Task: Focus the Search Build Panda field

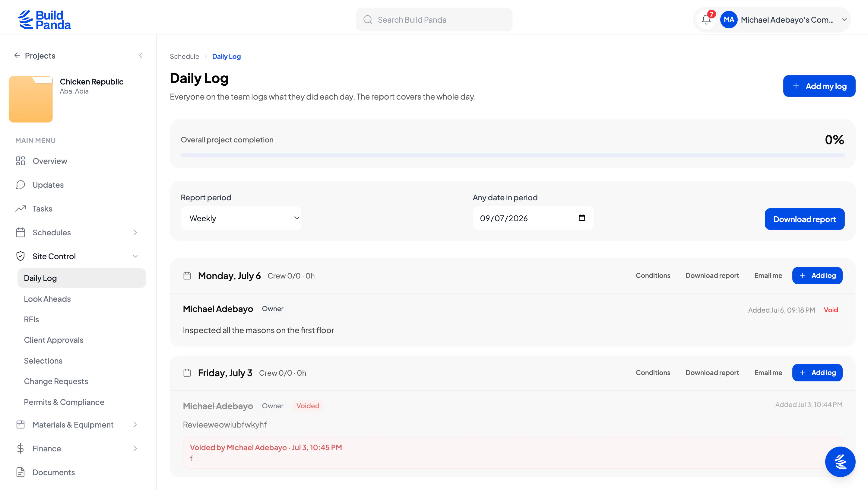Action: pos(434,20)
